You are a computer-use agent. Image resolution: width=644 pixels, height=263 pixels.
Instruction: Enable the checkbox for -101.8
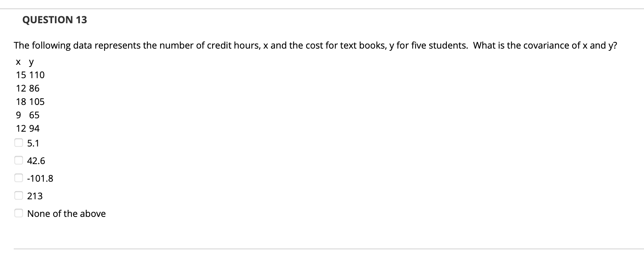19,177
